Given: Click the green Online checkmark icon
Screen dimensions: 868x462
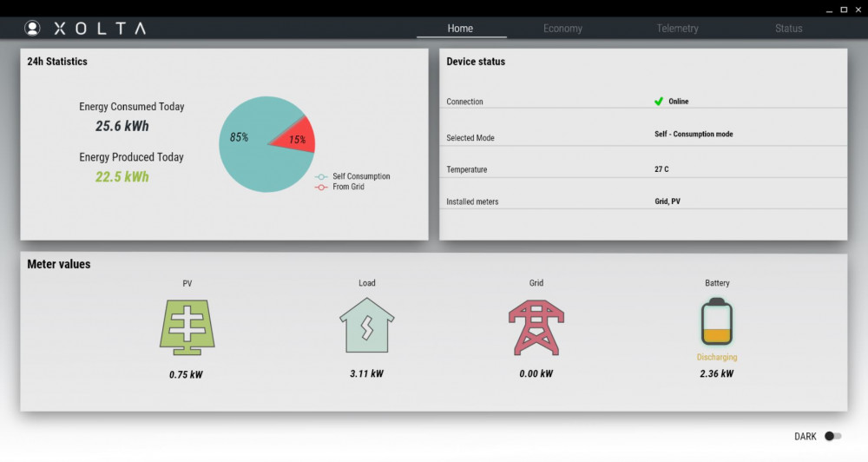Looking at the screenshot, I should [x=659, y=102].
